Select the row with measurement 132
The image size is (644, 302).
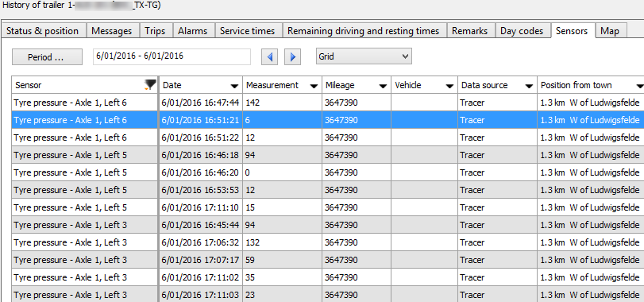327,242
